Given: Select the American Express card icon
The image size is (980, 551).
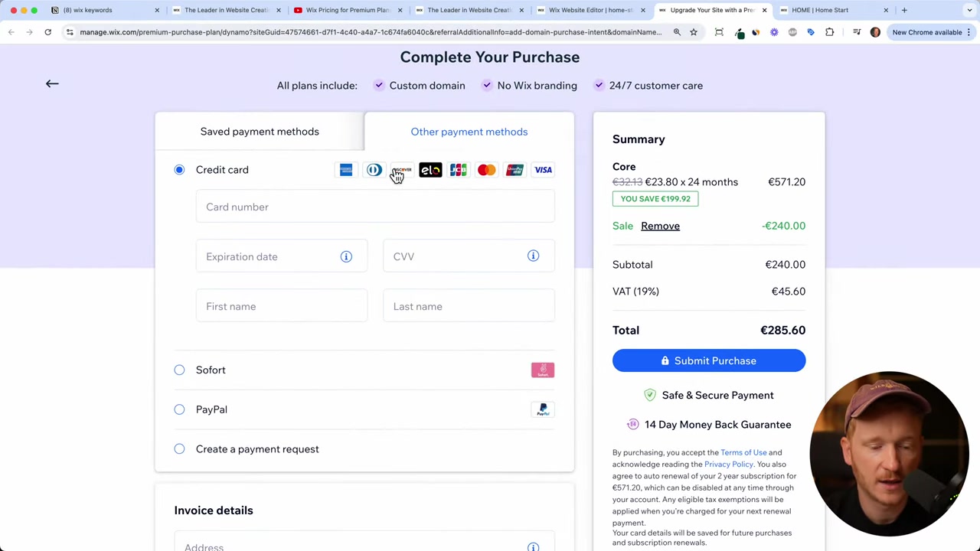Looking at the screenshot, I should tap(346, 170).
